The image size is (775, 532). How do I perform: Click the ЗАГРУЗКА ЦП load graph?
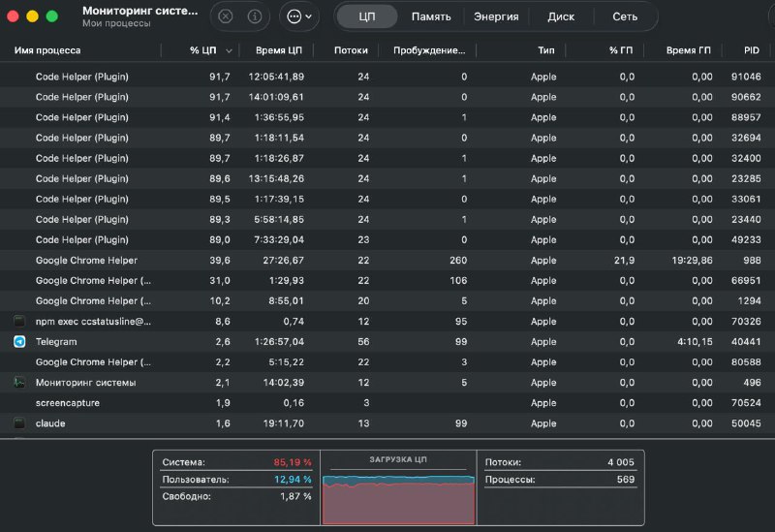(x=398, y=495)
